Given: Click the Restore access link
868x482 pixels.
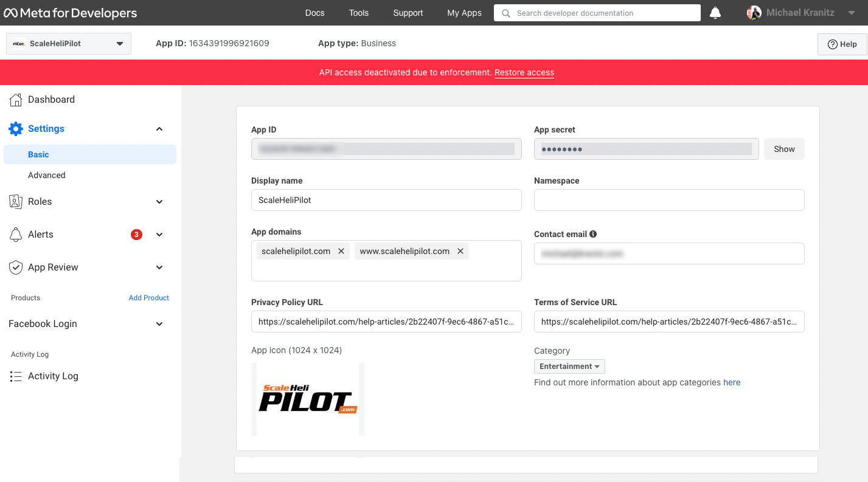Looking at the screenshot, I should coord(524,72).
